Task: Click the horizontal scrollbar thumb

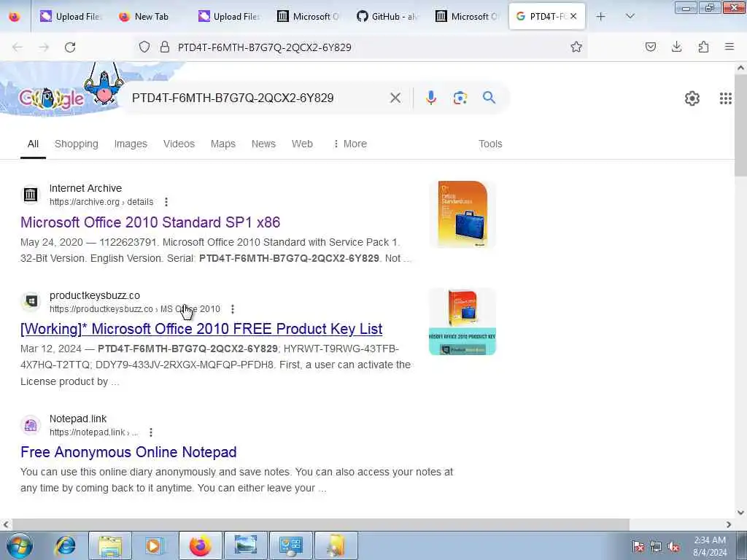Action: click(x=320, y=524)
